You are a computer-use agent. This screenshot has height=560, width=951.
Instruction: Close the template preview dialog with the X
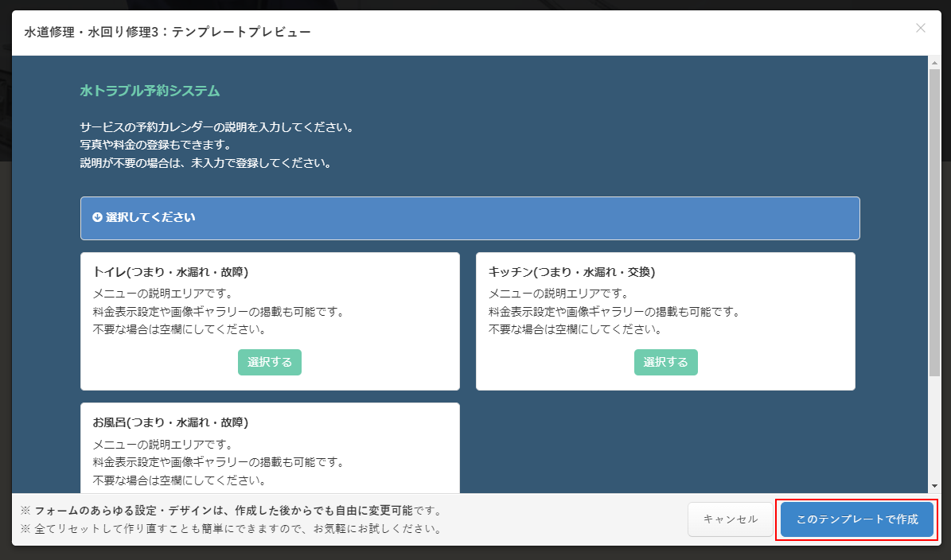[921, 28]
